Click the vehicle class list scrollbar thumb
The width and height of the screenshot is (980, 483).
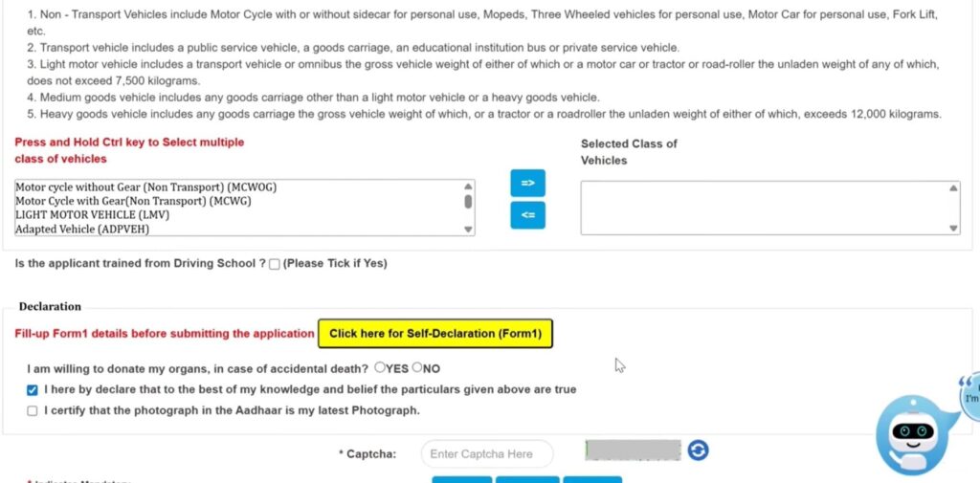pyautogui.click(x=468, y=202)
